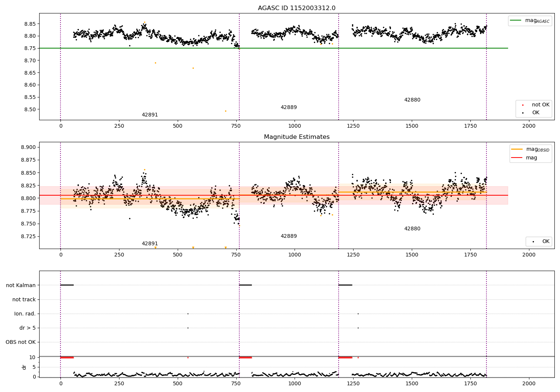Click dr axis tick value 10
Screen dimensions: 560x392
pyautogui.click(x=32, y=357)
